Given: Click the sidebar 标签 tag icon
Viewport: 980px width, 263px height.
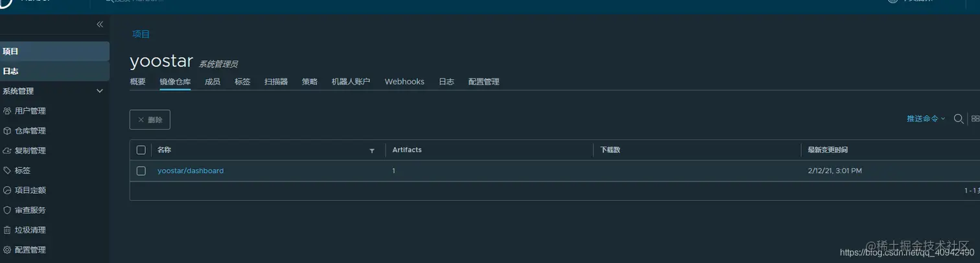Looking at the screenshot, I should click(x=7, y=170).
